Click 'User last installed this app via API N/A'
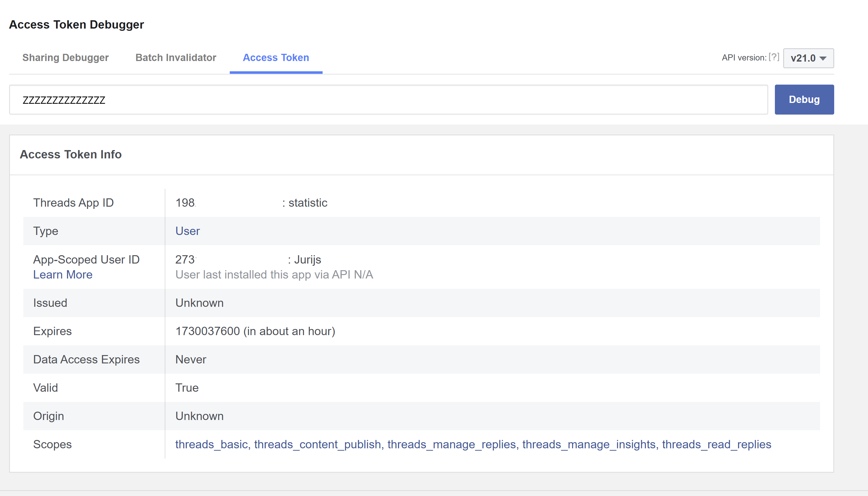Image resolution: width=868 pixels, height=496 pixels. click(274, 275)
